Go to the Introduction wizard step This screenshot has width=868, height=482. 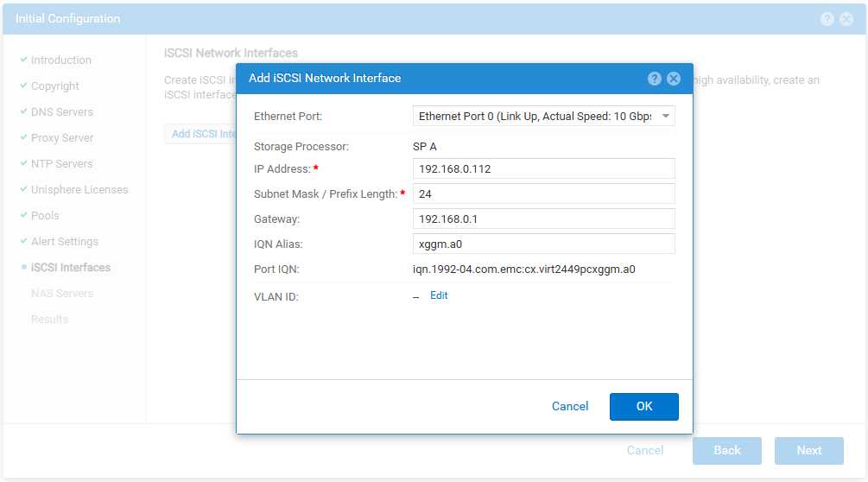pyautogui.click(x=60, y=60)
